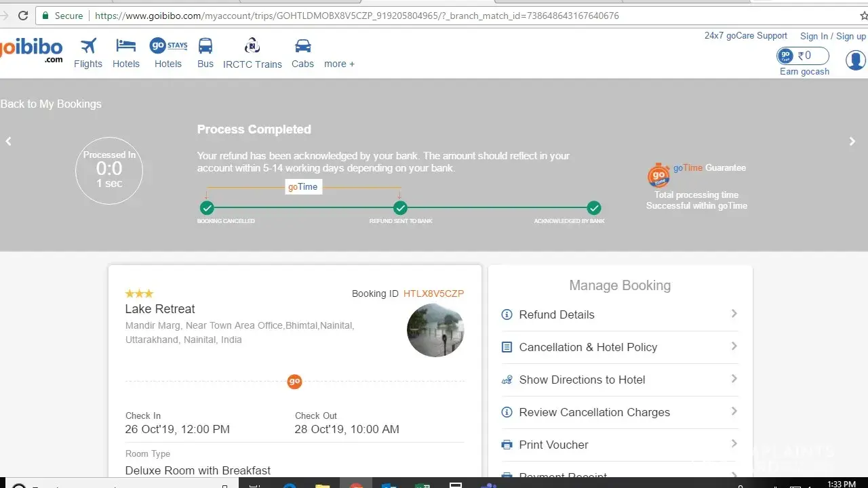Expand Review Cancellation Charges arrow
The height and width of the screenshot is (488, 868).
pyautogui.click(x=734, y=411)
